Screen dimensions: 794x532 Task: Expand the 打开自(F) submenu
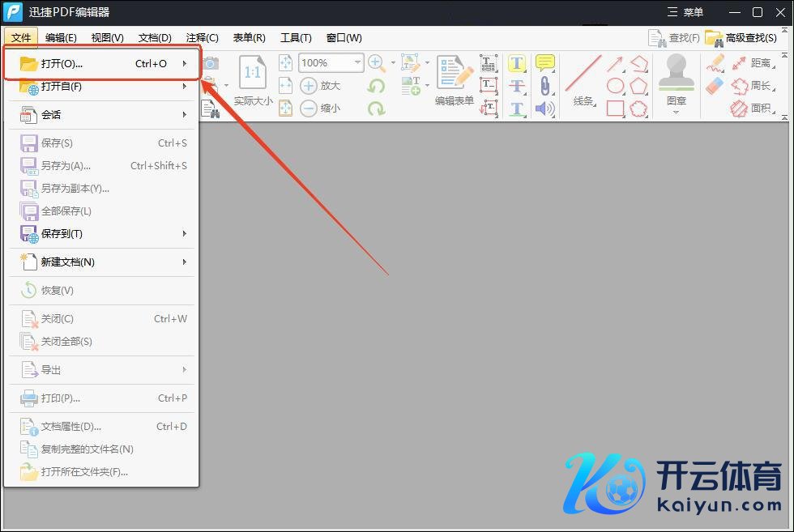point(101,86)
